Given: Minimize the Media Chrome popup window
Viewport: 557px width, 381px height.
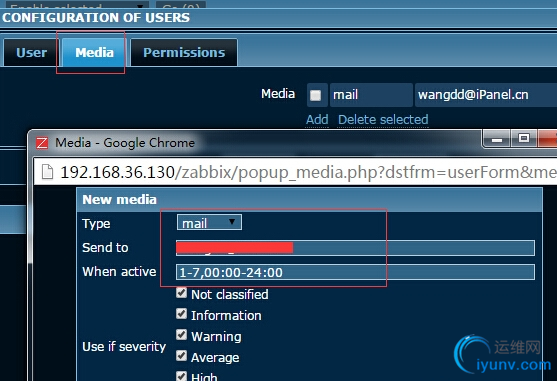Looking at the screenshot, I should tap(497, 139).
